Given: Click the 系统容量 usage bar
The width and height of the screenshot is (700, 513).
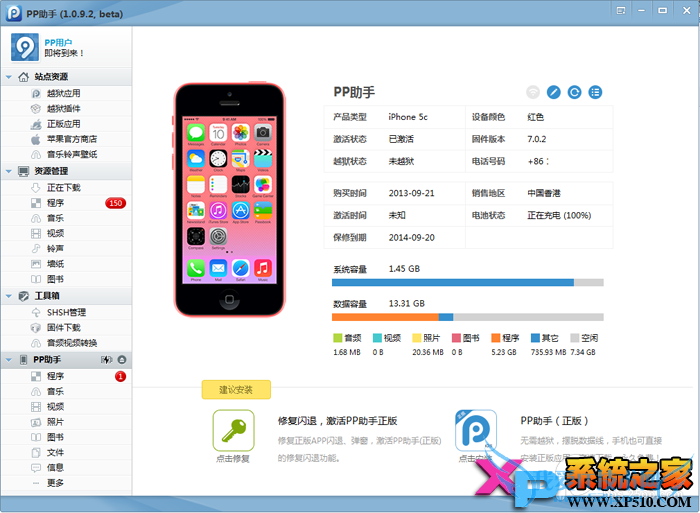Looking at the screenshot, I should click(x=468, y=283).
